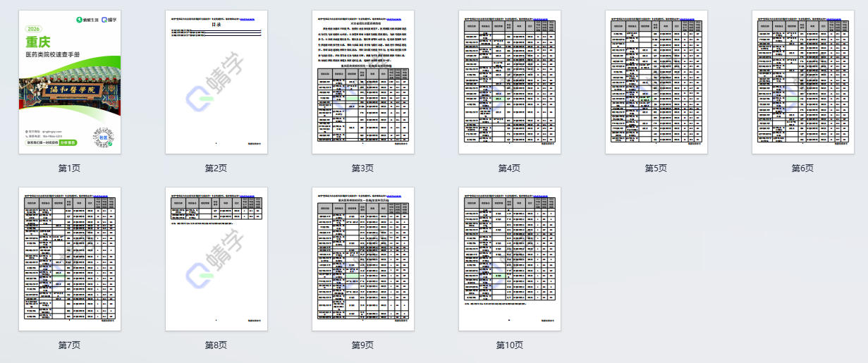Click the QR code on the cover page
This screenshot has width=868, height=363.
click(x=104, y=137)
